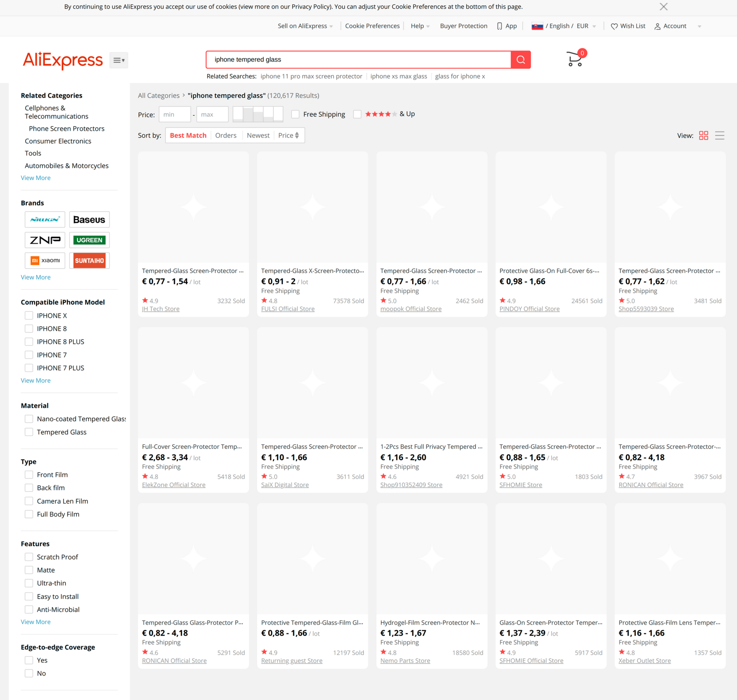Screen dimensions: 737x700
Task: Tick the Camera Len Film checkbox
Action: [29, 501]
